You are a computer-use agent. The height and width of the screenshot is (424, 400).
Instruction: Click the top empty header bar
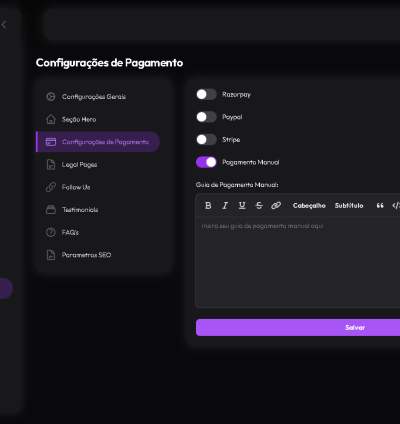222,25
